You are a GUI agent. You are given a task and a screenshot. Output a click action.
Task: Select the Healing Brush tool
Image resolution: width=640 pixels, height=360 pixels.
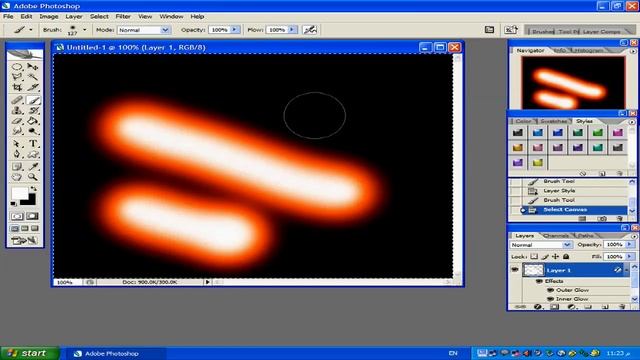point(17,100)
